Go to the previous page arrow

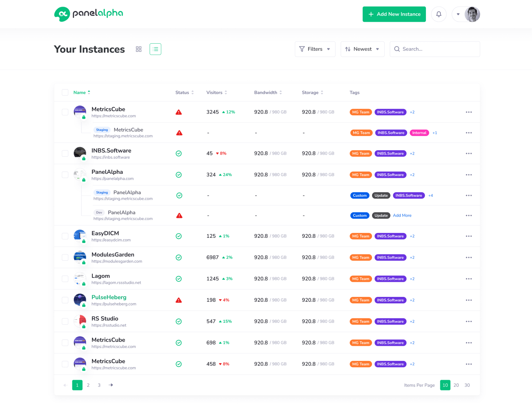(65, 385)
